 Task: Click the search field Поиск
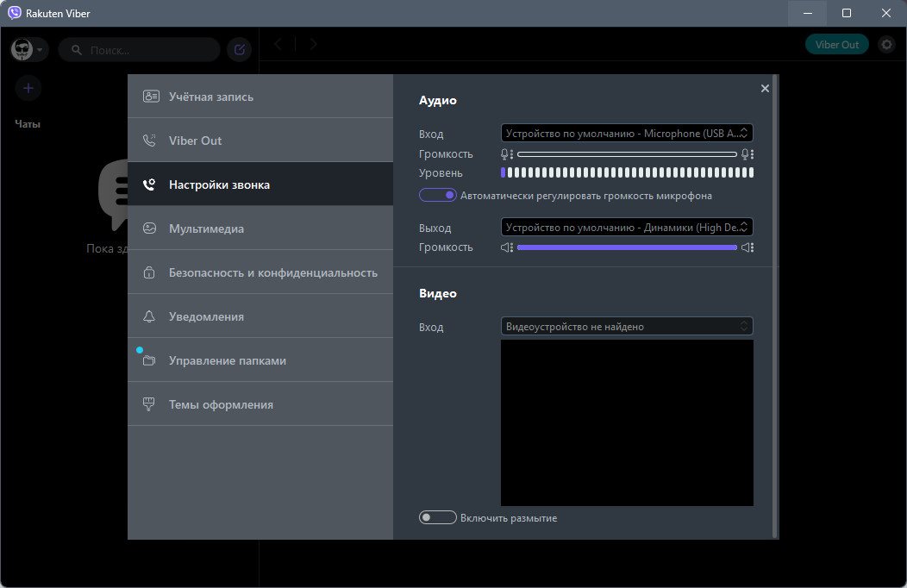tap(140, 50)
